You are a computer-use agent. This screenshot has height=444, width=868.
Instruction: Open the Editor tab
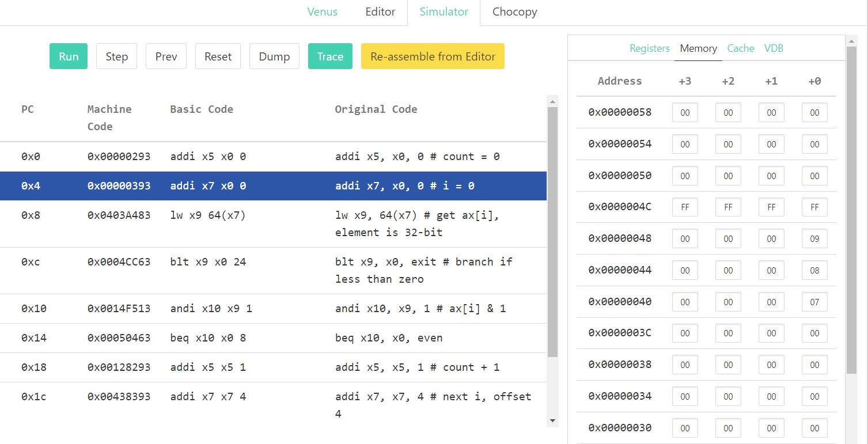(x=380, y=12)
